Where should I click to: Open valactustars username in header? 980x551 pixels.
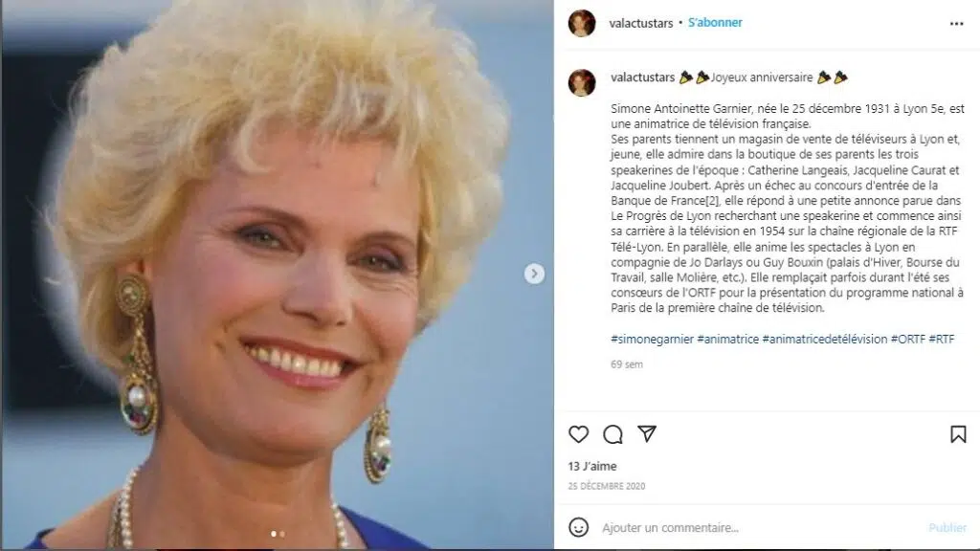coord(640,23)
